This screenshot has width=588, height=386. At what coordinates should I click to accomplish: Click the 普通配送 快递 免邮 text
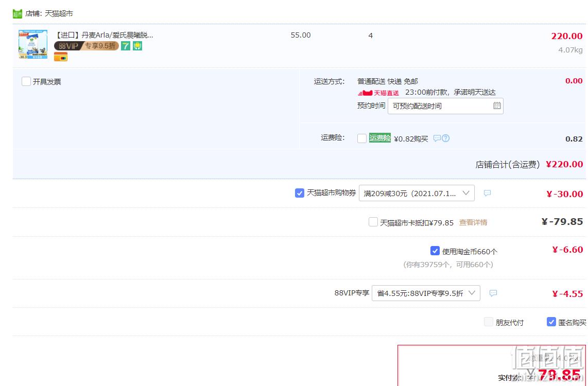[x=387, y=81]
